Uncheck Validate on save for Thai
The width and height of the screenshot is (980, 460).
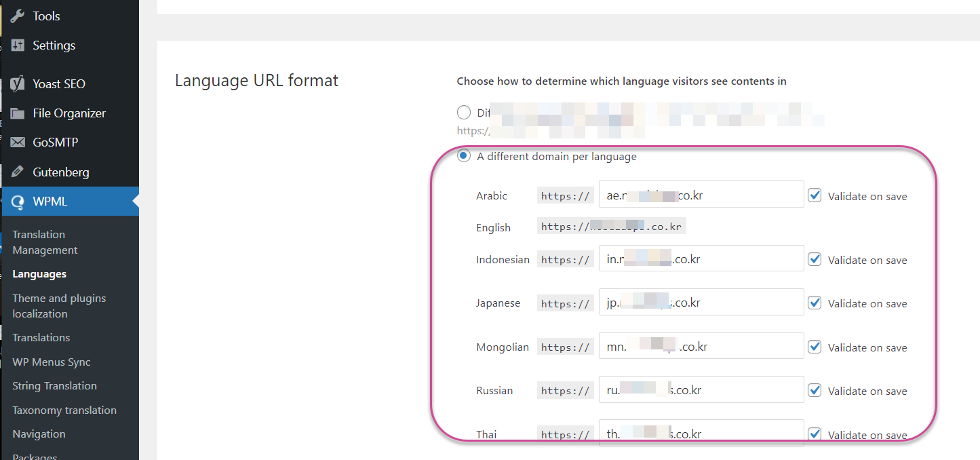815,434
